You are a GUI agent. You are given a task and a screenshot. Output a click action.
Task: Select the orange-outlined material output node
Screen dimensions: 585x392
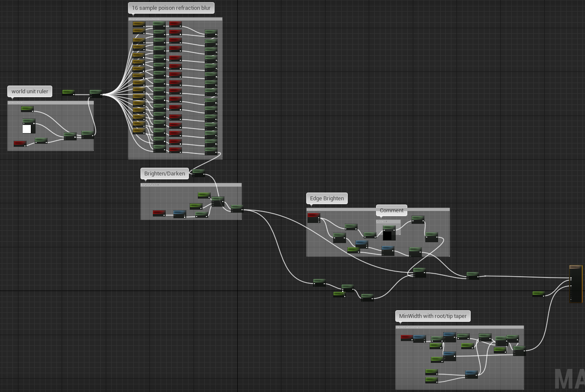576,284
